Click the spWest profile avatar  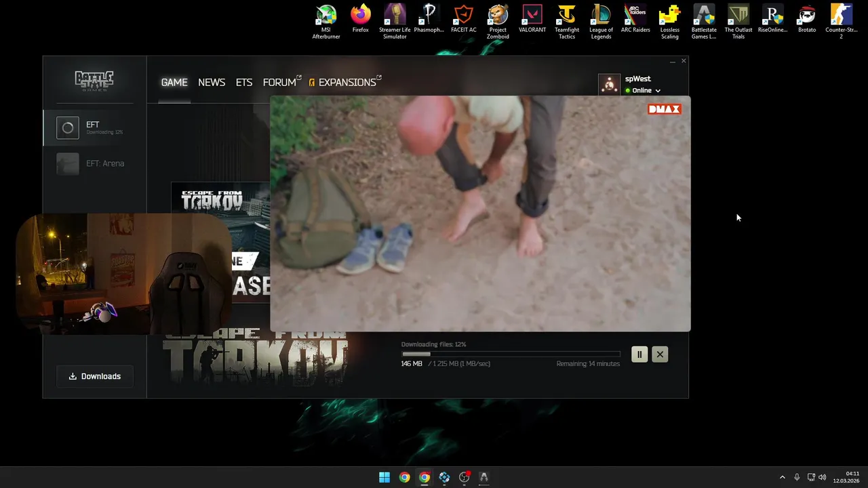tap(609, 85)
